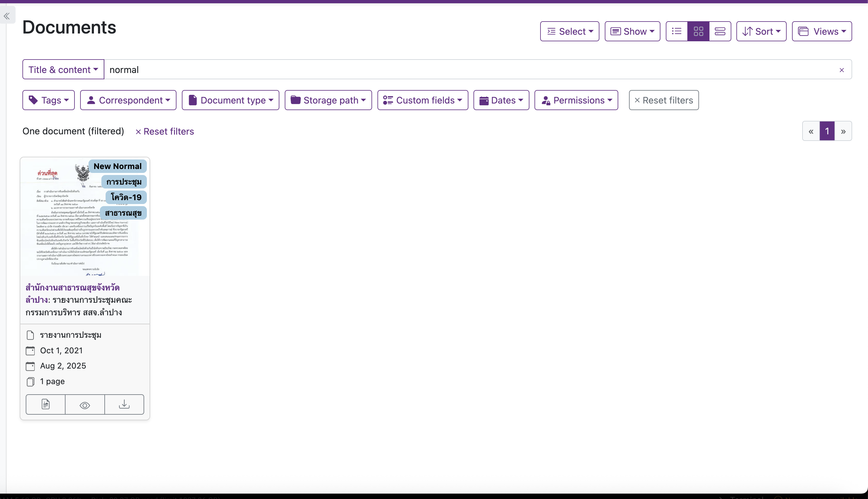Open the Storage path filter

click(x=328, y=100)
